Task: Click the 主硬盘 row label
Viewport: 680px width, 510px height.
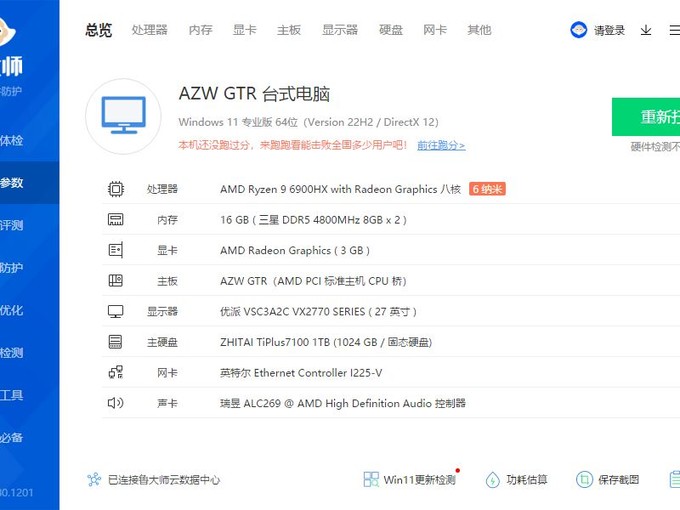Action: pyautogui.click(x=162, y=342)
